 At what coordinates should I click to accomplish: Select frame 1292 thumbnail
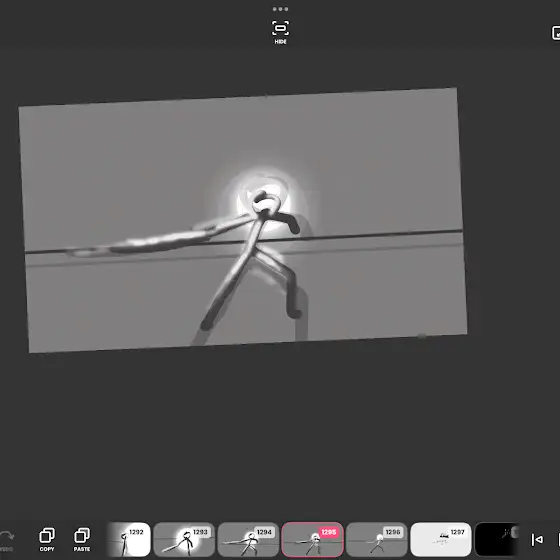pyautogui.click(x=129, y=539)
